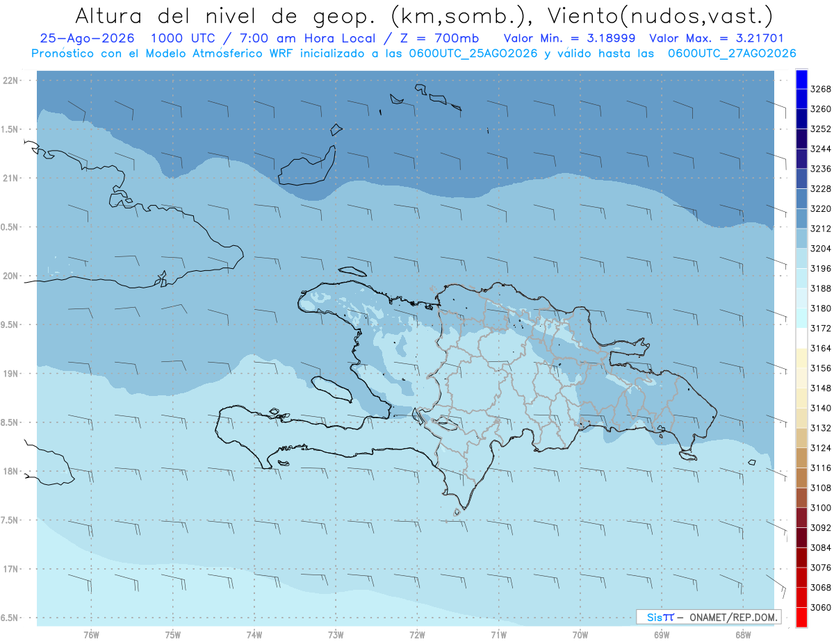Click the '21N' latitude label
The width and height of the screenshot is (834, 644).
[12, 179]
